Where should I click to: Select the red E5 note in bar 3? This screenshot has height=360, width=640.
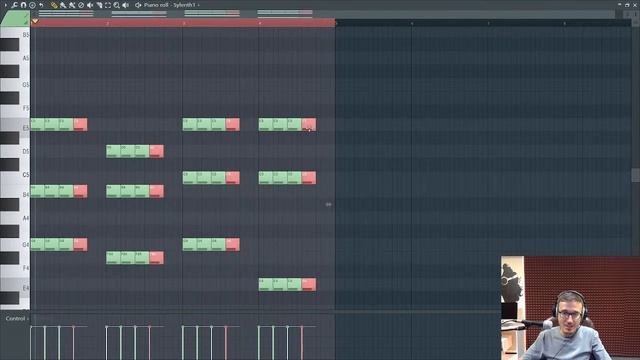click(233, 124)
